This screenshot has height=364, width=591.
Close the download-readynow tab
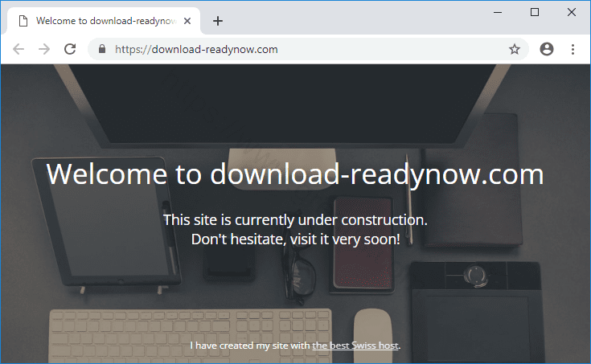[187, 21]
